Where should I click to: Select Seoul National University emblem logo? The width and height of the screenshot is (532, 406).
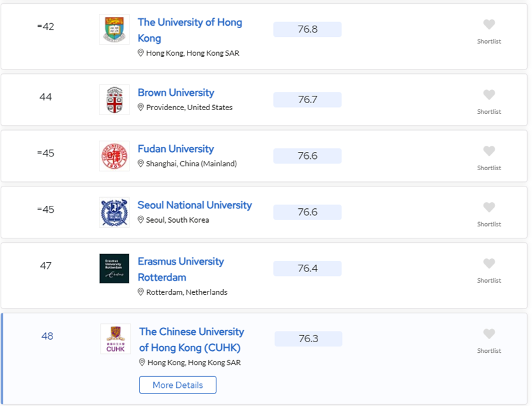[114, 212]
